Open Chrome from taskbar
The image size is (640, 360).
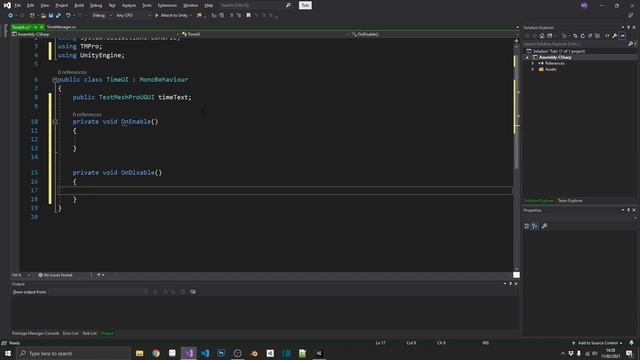156,353
